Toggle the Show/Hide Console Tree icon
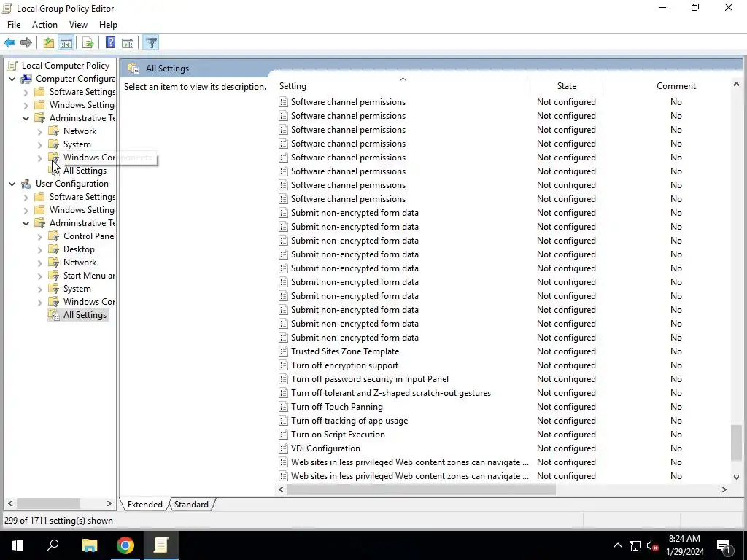Image resolution: width=747 pixels, height=560 pixels. click(66, 43)
